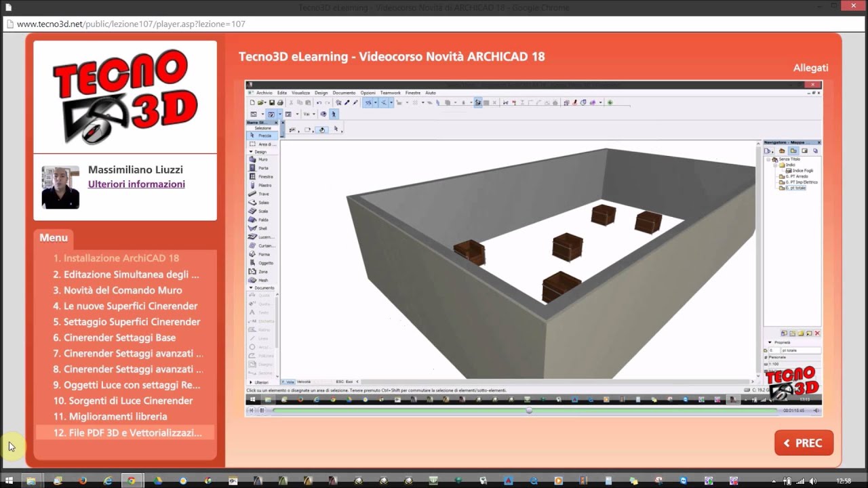Viewport: 868px width, 488px height.
Task: Open the Allegati attachments link
Action: coord(810,68)
